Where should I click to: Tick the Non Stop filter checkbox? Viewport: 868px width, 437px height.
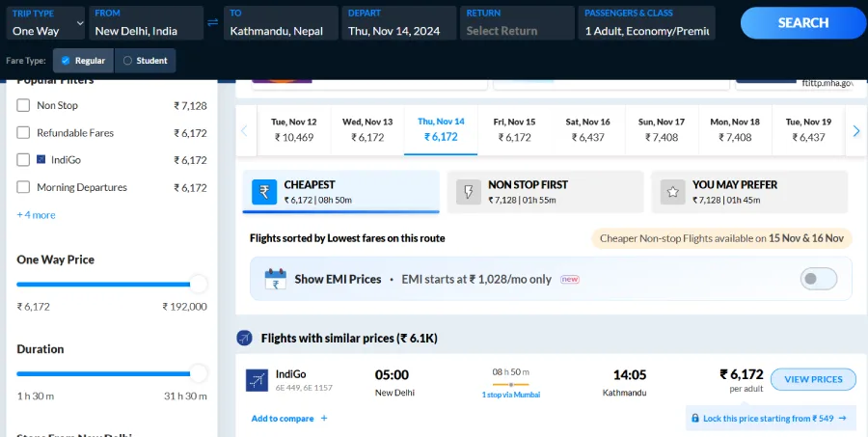[x=23, y=105]
